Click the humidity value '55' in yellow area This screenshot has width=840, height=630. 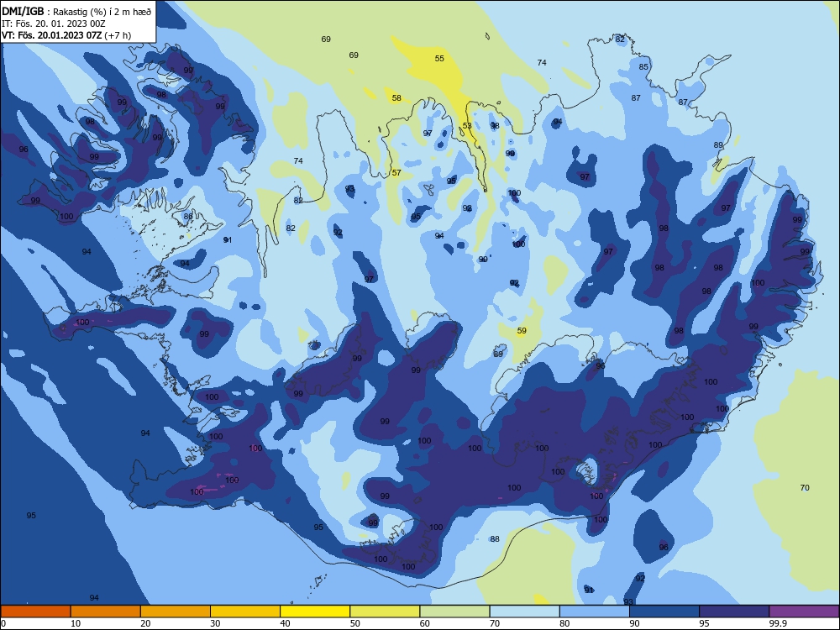[439, 59]
